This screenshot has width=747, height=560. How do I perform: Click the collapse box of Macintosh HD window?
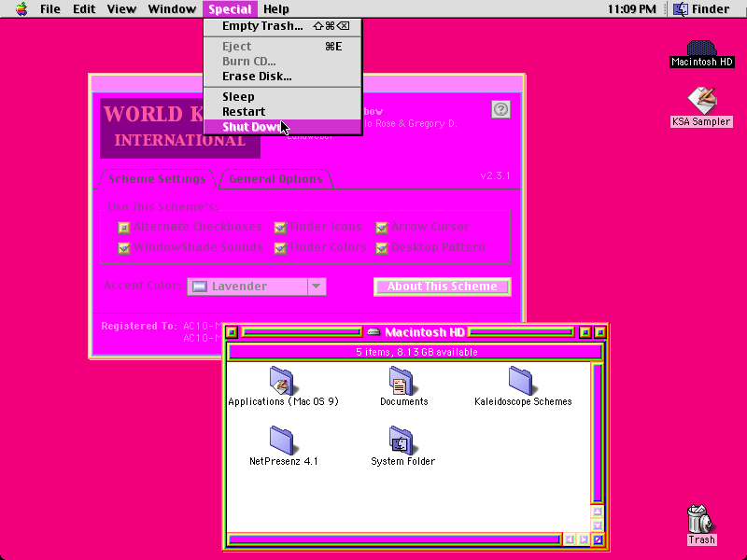tap(600, 332)
